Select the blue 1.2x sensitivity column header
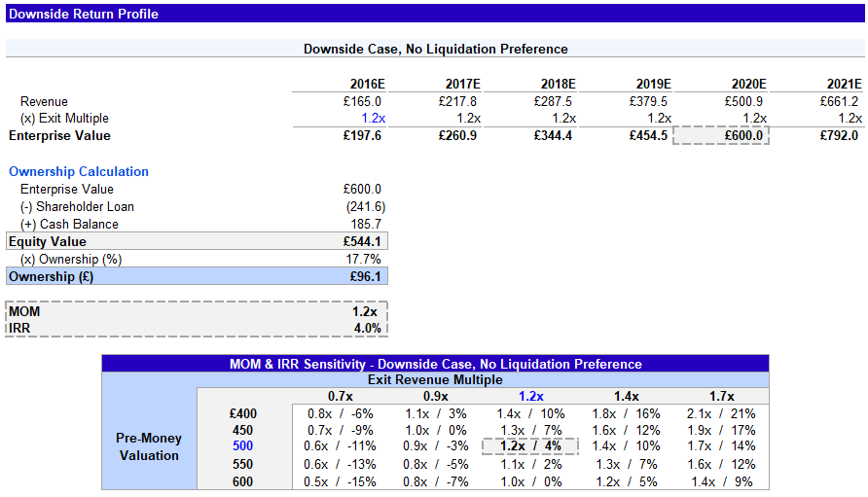The width and height of the screenshot is (868, 497). [530, 397]
